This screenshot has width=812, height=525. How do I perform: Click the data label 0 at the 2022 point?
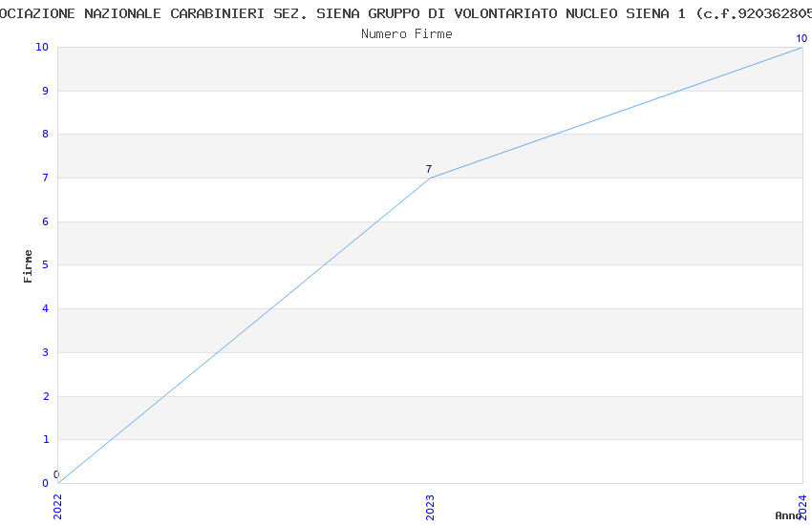click(56, 474)
